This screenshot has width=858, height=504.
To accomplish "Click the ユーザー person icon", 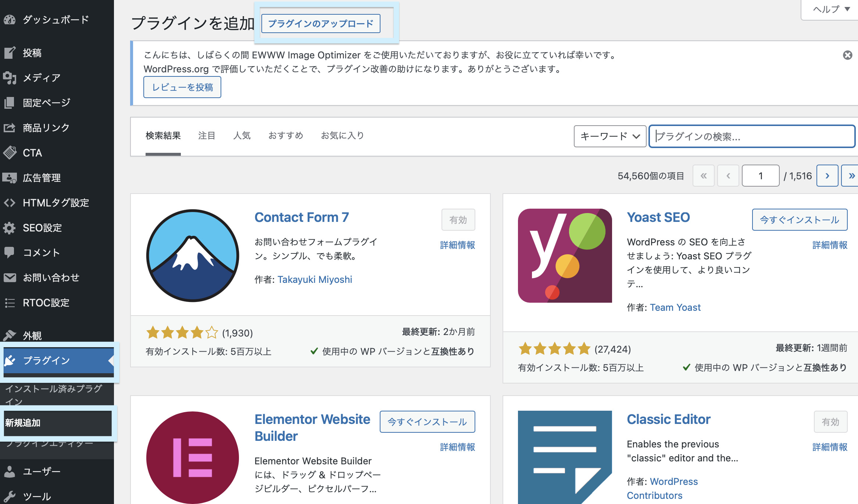I will tap(10, 471).
